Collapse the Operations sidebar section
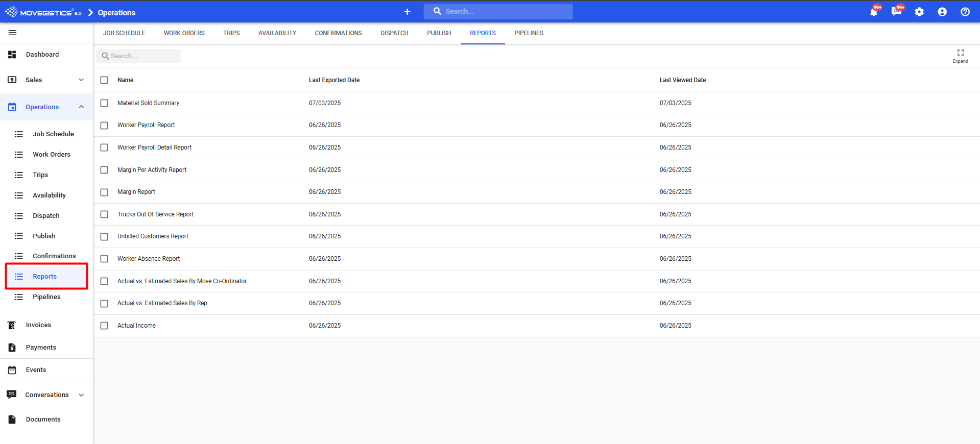 [x=81, y=107]
